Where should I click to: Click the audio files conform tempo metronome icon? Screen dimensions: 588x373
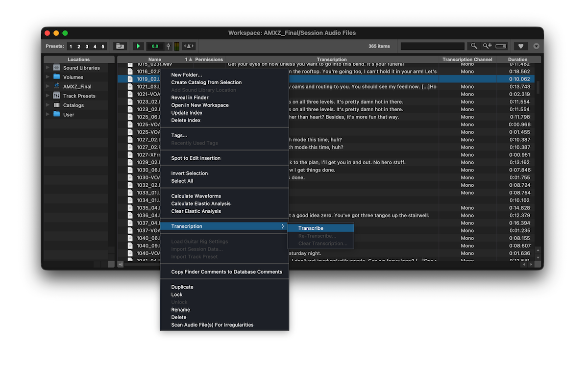click(x=189, y=46)
